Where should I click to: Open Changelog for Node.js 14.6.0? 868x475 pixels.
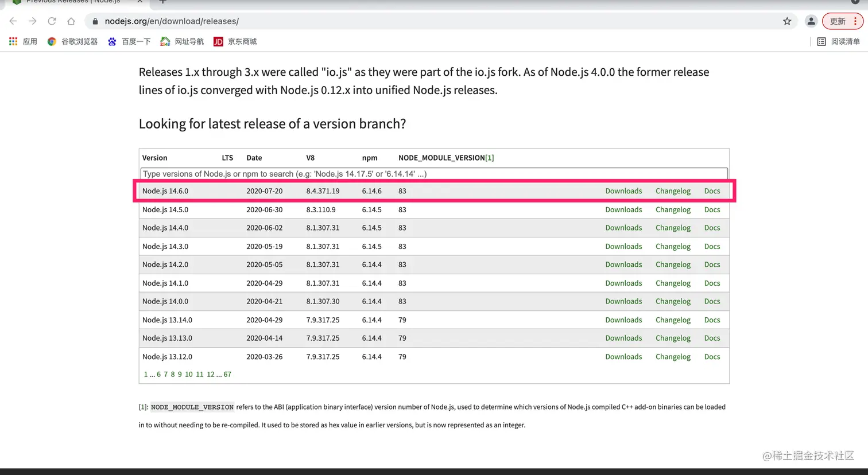(673, 191)
